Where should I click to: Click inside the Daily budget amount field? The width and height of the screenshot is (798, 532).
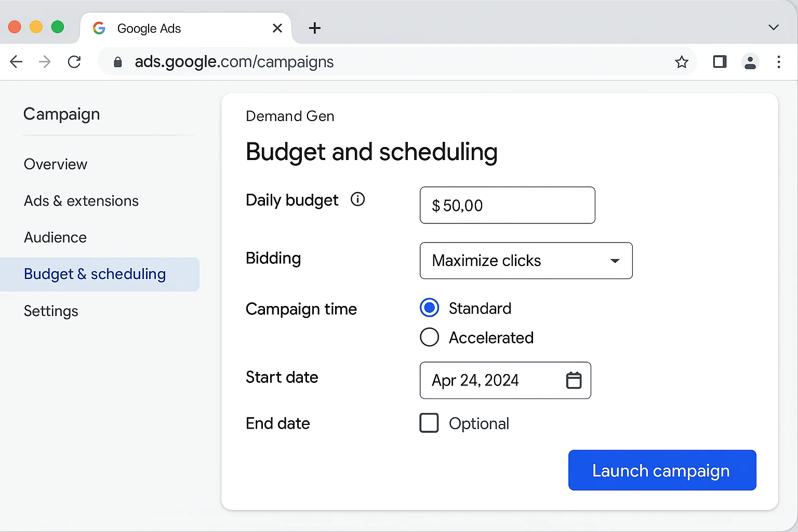[x=507, y=205]
